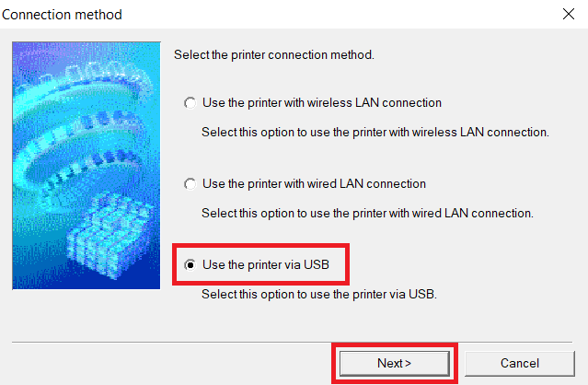Click the Next > button
The height and width of the screenshot is (385, 588).
coord(394,363)
